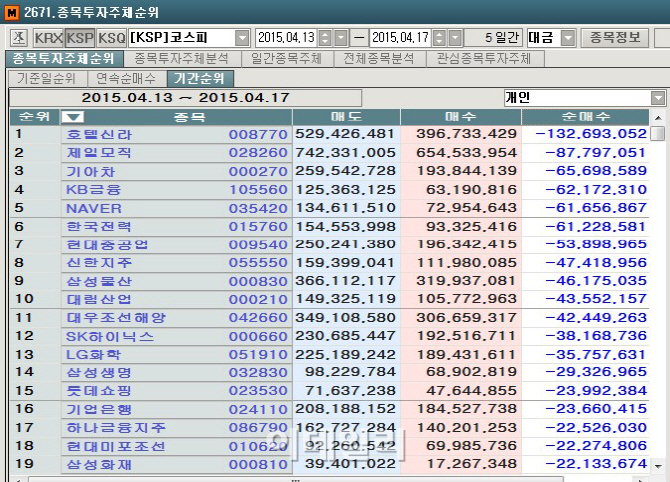
Task: Open the 연속순매수 sub-tab
Action: tap(126, 79)
